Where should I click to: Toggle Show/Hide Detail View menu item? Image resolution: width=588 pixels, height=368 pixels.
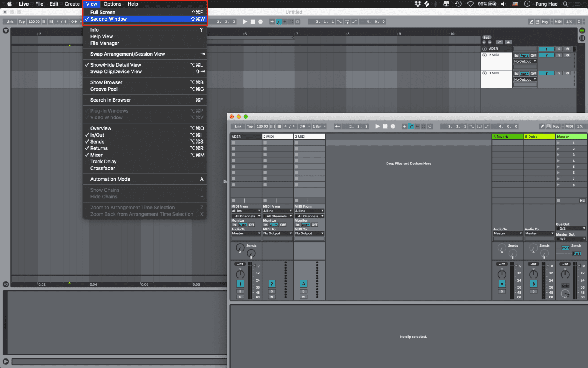coord(145,65)
